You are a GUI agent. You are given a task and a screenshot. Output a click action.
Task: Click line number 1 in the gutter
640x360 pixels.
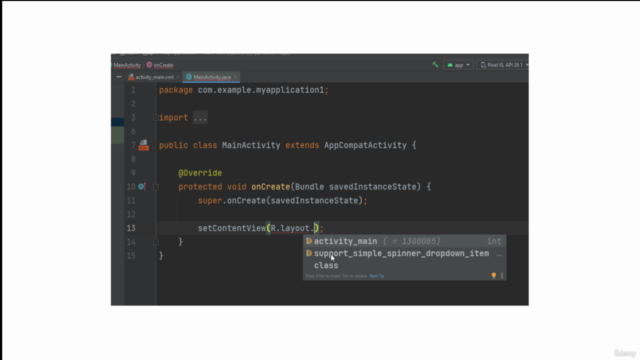pyautogui.click(x=133, y=90)
